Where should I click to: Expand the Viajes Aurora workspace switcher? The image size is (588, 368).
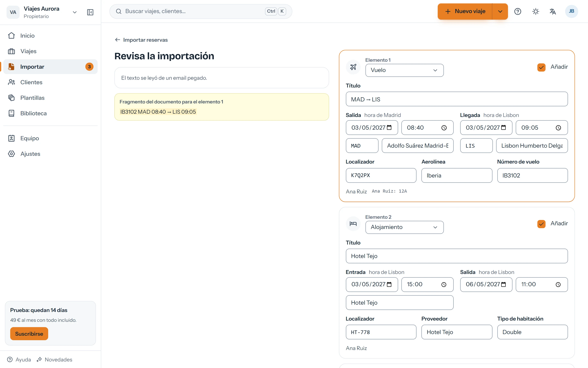[x=75, y=12]
